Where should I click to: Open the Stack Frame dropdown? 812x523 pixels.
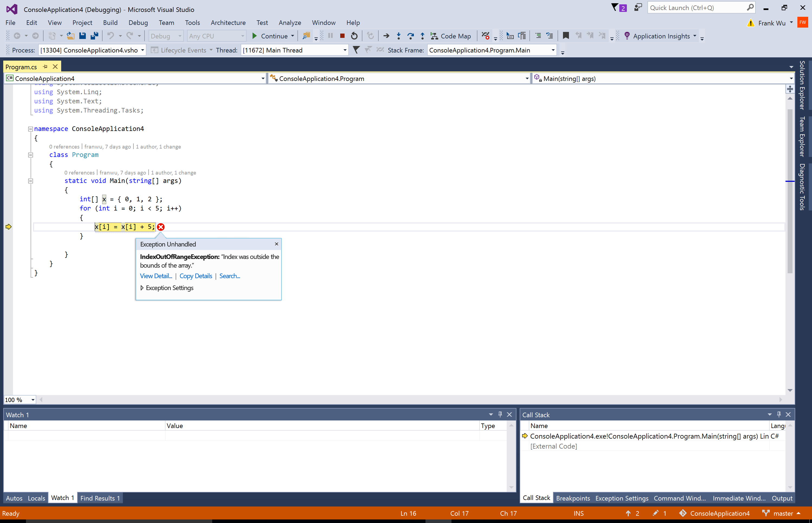(x=553, y=50)
